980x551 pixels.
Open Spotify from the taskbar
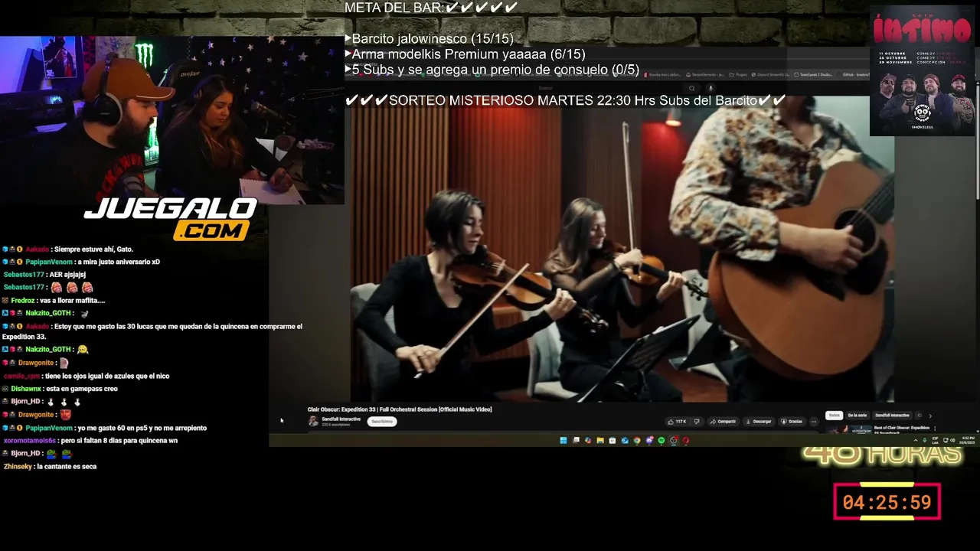coord(661,440)
